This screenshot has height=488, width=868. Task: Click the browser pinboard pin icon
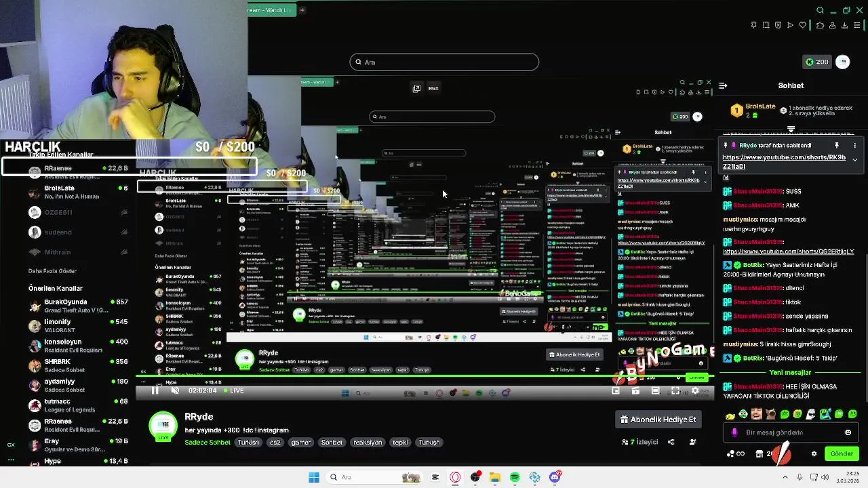coord(753,25)
